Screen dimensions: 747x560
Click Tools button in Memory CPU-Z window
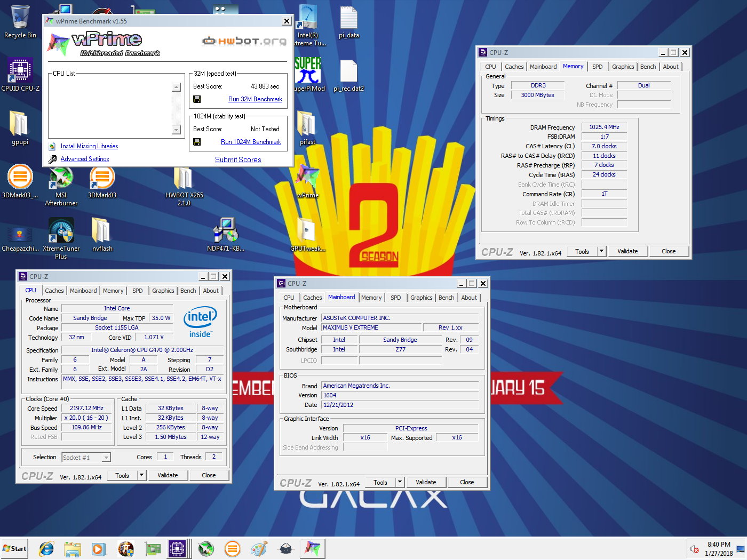[582, 251]
